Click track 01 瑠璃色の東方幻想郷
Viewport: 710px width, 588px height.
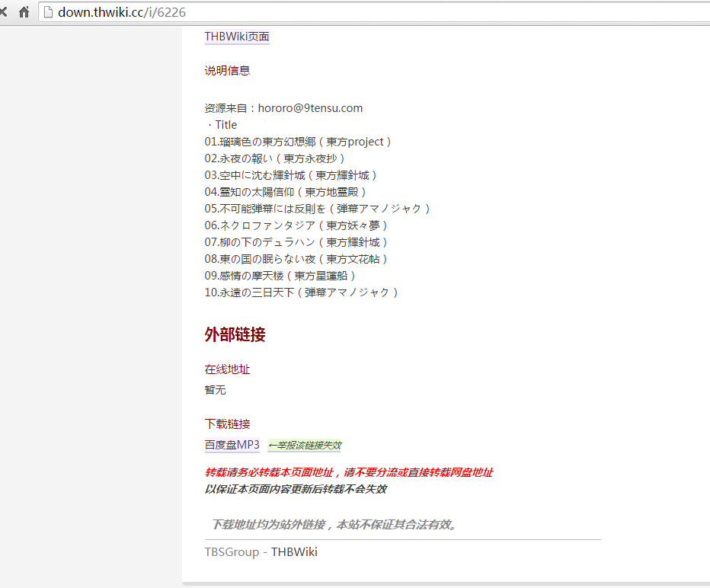[298, 142]
